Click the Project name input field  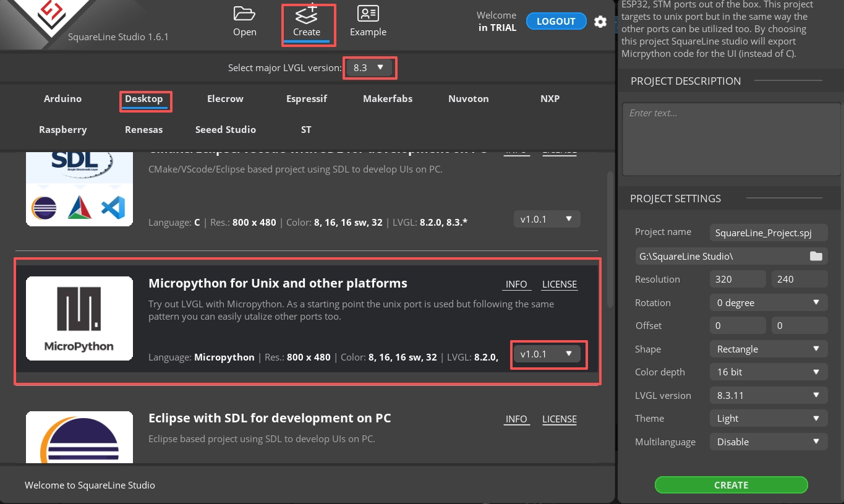tap(769, 233)
